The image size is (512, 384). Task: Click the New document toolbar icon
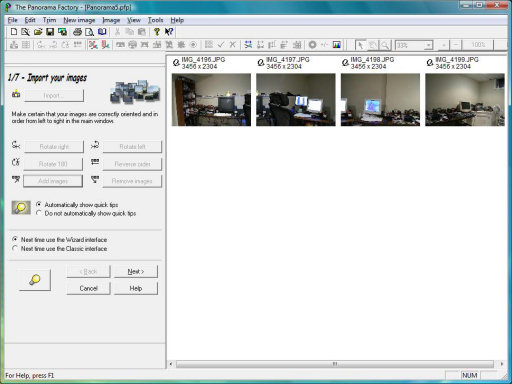point(14,32)
